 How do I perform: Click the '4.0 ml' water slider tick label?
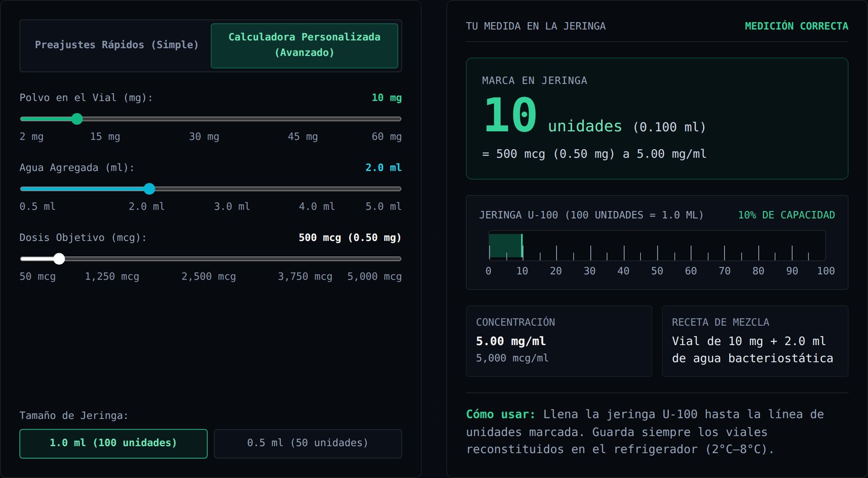317,207
